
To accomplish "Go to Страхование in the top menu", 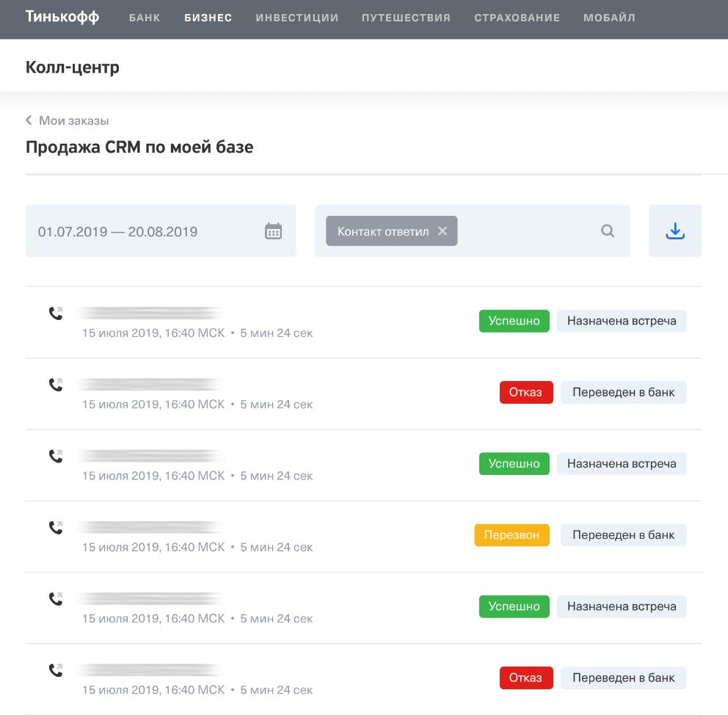I will click(517, 18).
